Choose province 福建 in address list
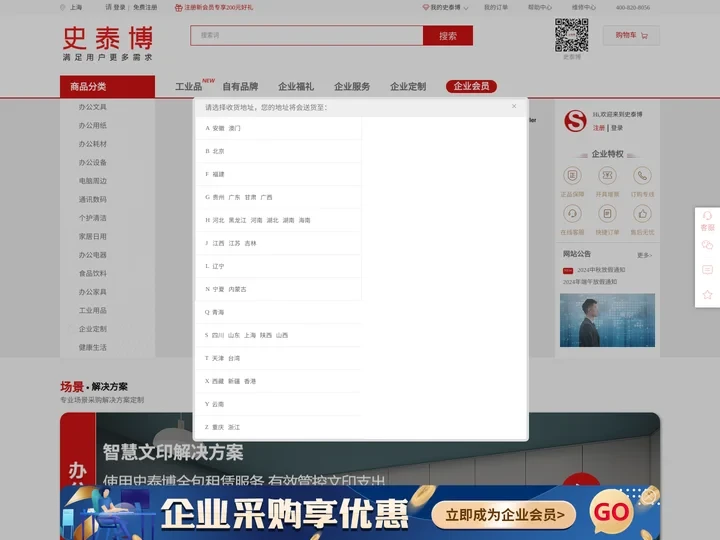The image size is (720, 540). tap(219, 174)
